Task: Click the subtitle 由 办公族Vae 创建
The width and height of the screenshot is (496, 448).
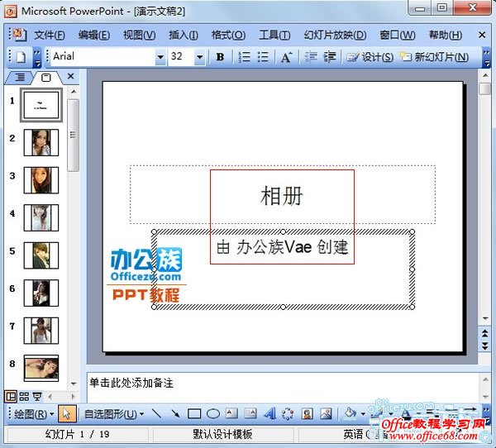Action: tap(282, 247)
